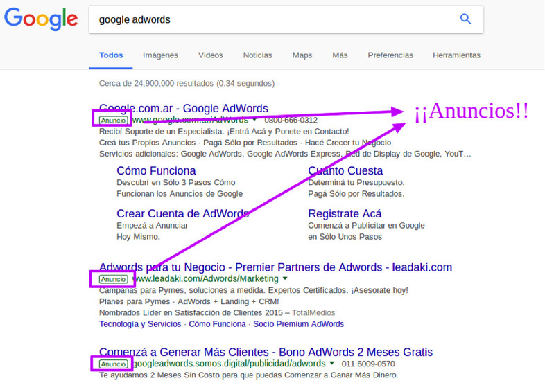
Task: Open the Crear Cuenta de AdWords sitelink
Action: (x=183, y=213)
